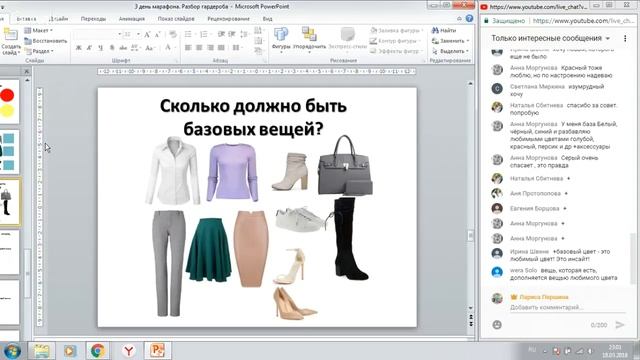Open the Упорядочить arrange menu
Viewport: 640px width, 360px height.
point(309,40)
